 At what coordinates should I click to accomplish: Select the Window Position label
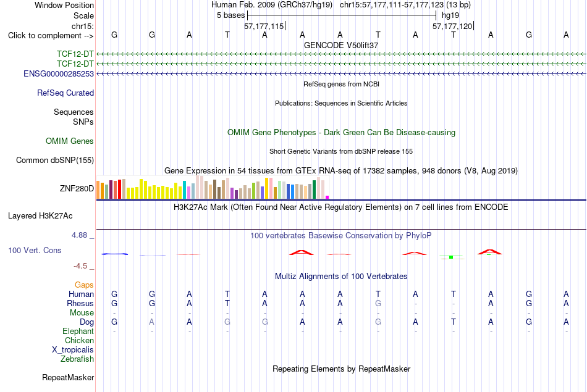(x=64, y=5)
